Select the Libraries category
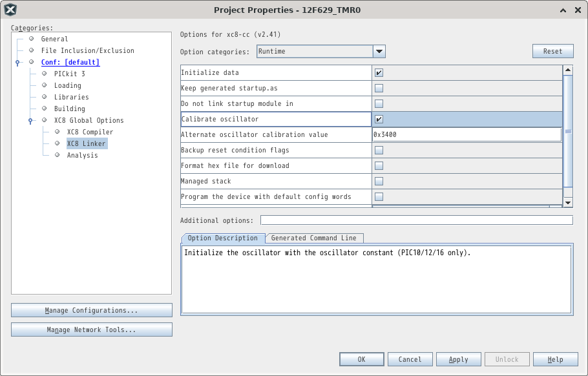This screenshot has width=588, height=376. coord(71,97)
